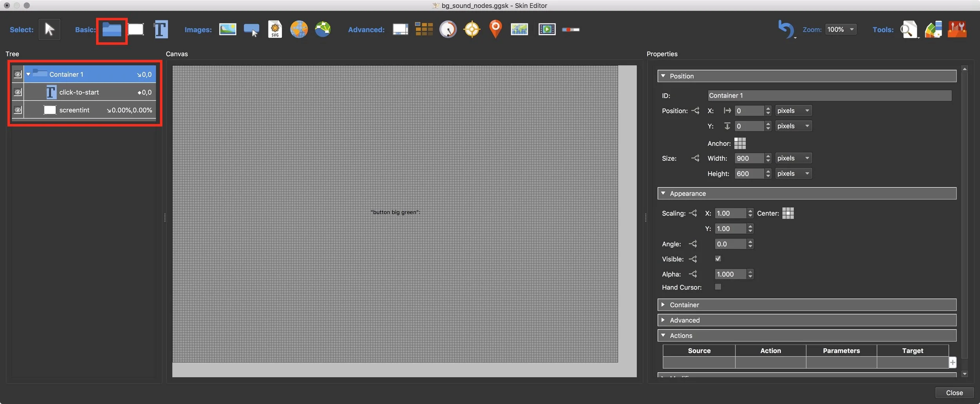
Task: Add a Text Field element
Action: pos(161,29)
